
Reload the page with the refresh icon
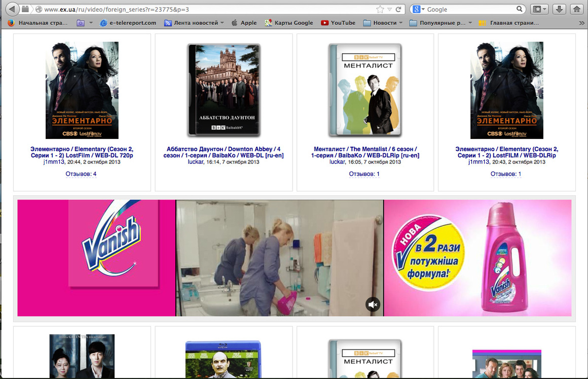coord(398,9)
